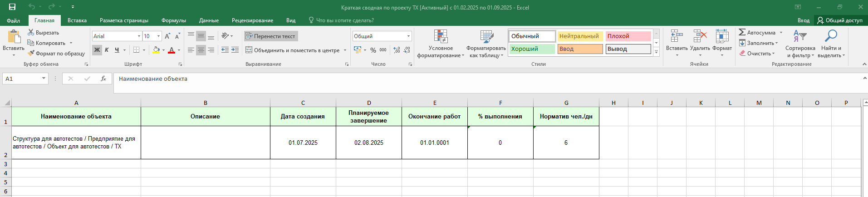The image size is (868, 197).
Task: Apply the borders button
Action: pyautogui.click(x=136, y=50)
